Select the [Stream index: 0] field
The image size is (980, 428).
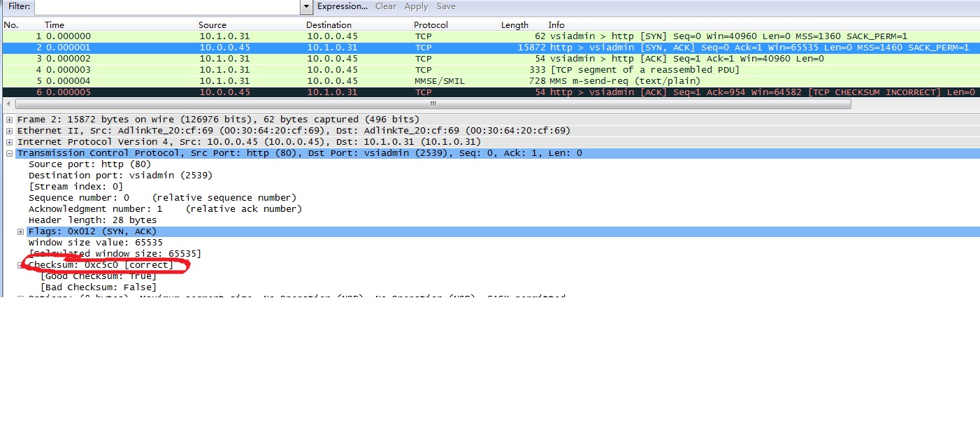tap(75, 187)
